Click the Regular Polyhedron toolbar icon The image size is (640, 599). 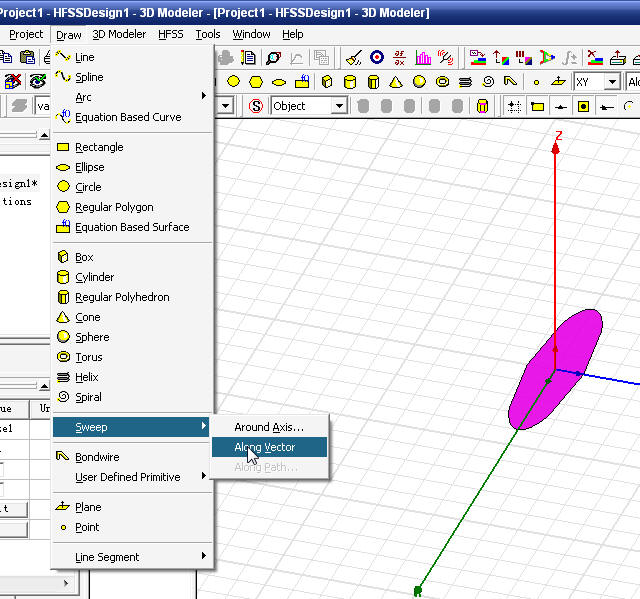click(373, 82)
